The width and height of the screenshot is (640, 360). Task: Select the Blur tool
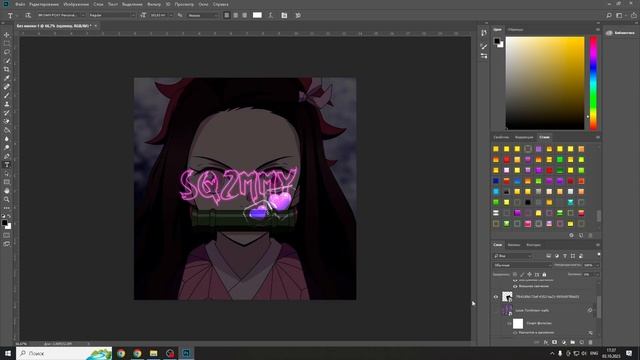click(x=7, y=139)
